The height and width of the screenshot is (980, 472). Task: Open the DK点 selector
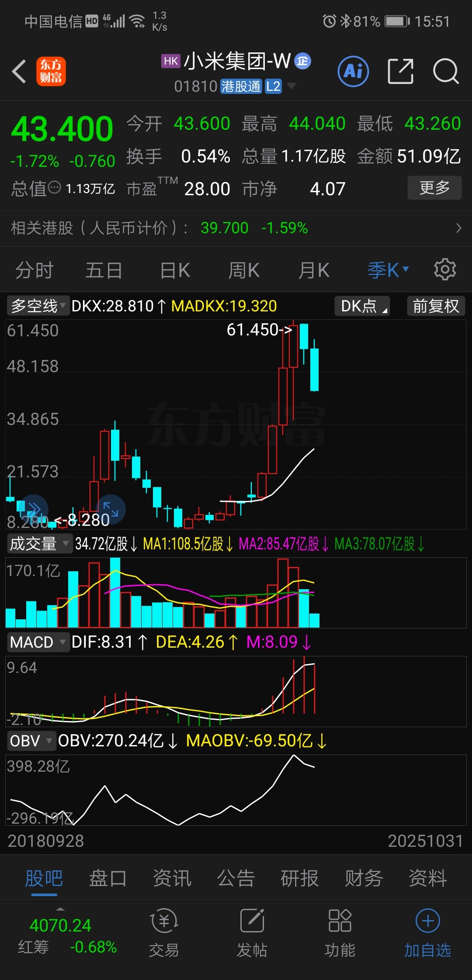pos(362,306)
